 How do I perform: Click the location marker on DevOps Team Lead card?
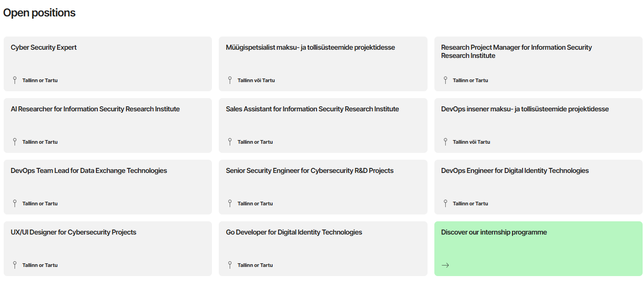click(x=15, y=203)
